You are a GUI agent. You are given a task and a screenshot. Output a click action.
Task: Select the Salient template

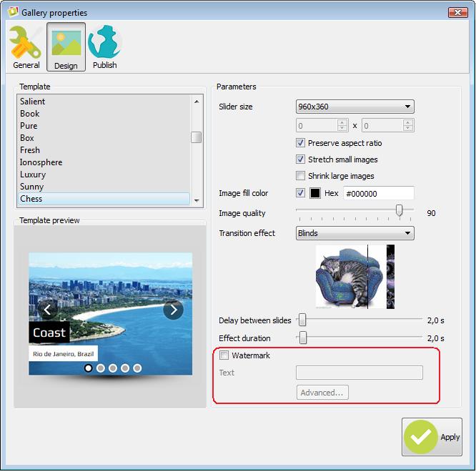[104, 101]
